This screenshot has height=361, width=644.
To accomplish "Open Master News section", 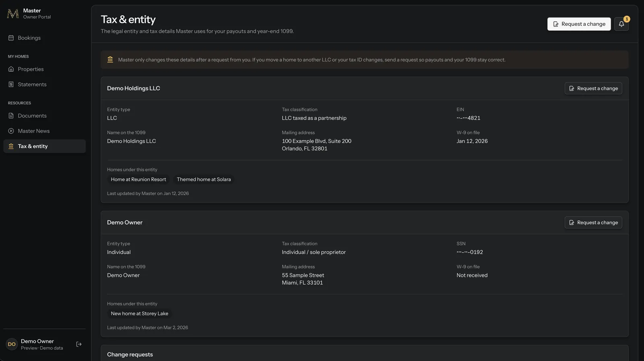I will pyautogui.click(x=44, y=131).
